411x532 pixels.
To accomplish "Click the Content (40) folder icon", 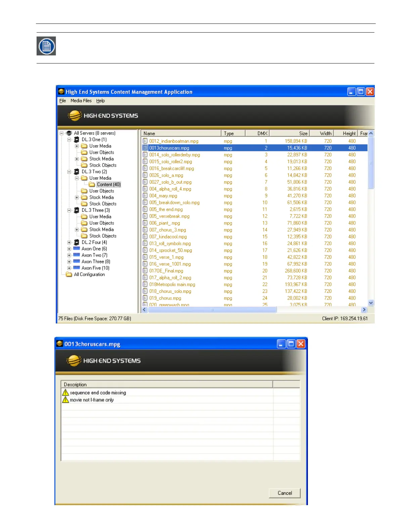I will tap(92, 184).
